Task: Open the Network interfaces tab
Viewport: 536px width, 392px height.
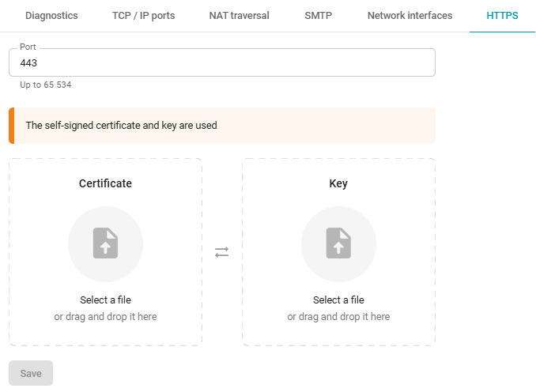Action: pos(410,16)
